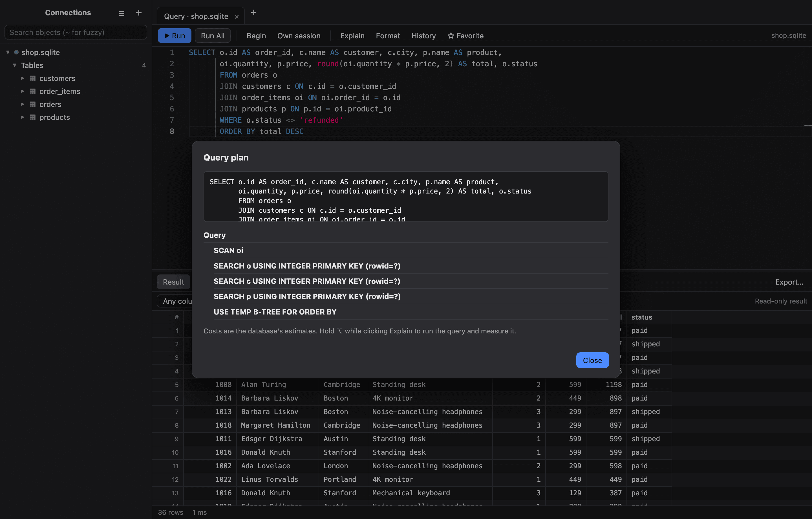
Task: Click Begin in the toolbar
Action: coord(256,36)
